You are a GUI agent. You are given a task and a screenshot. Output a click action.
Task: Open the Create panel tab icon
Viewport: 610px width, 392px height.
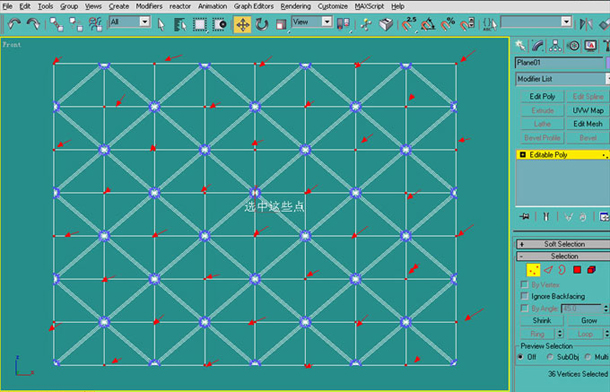[520, 46]
